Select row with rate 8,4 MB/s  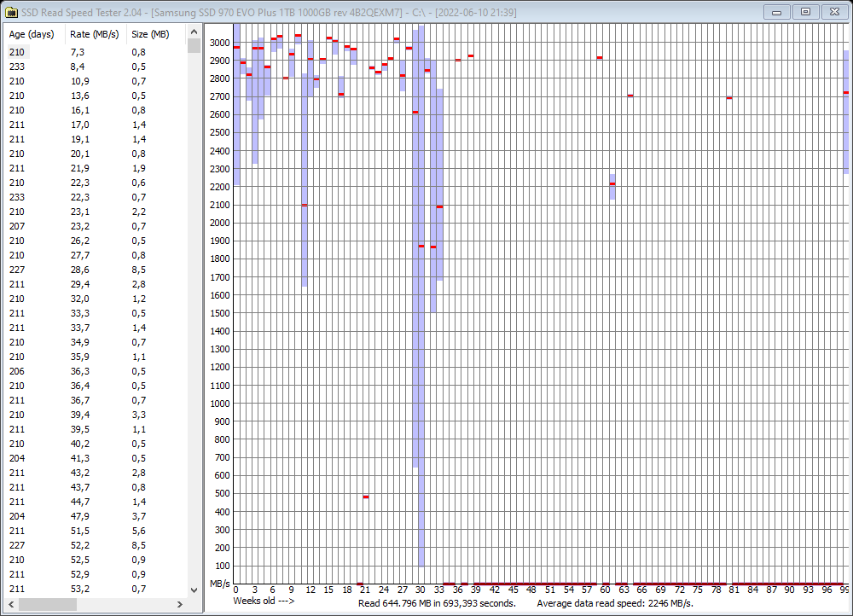coord(96,67)
